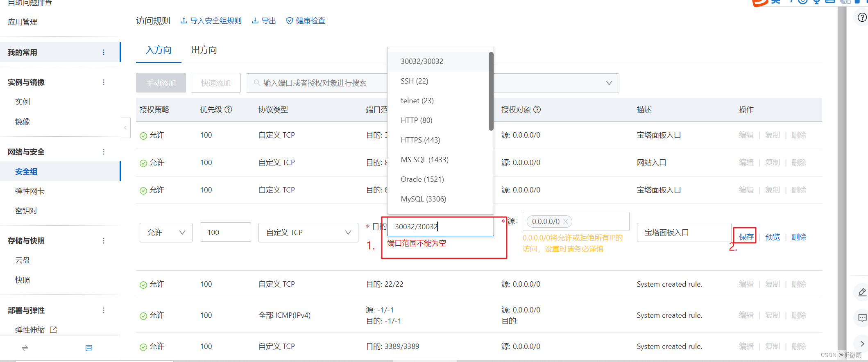
Task: Open the 网络与安全 section options menu
Action: pyautogui.click(x=103, y=152)
